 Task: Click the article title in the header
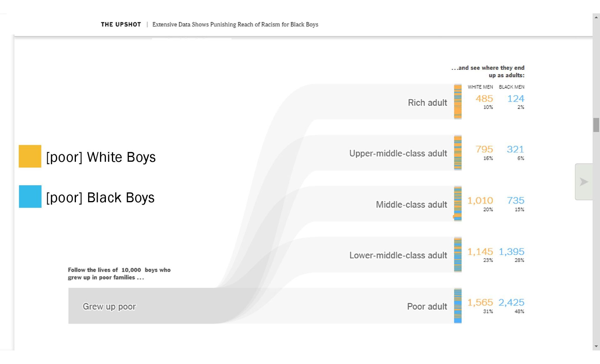click(x=235, y=24)
